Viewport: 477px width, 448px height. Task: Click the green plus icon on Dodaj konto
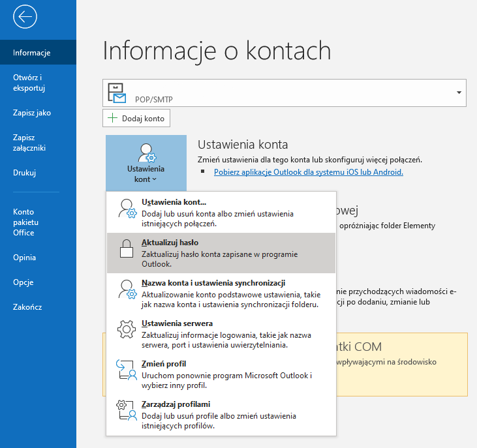[x=112, y=118]
